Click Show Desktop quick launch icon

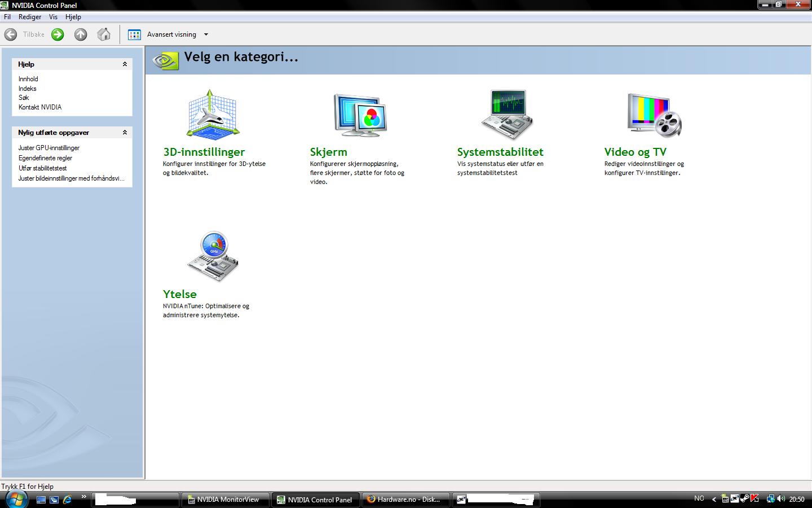pyautogui.click(x=41, y=500)
